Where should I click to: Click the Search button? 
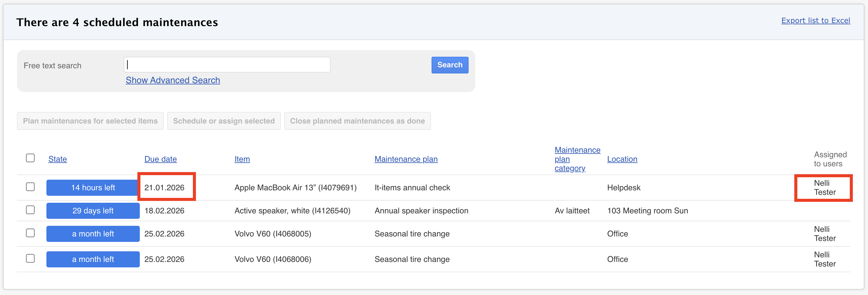449,65
